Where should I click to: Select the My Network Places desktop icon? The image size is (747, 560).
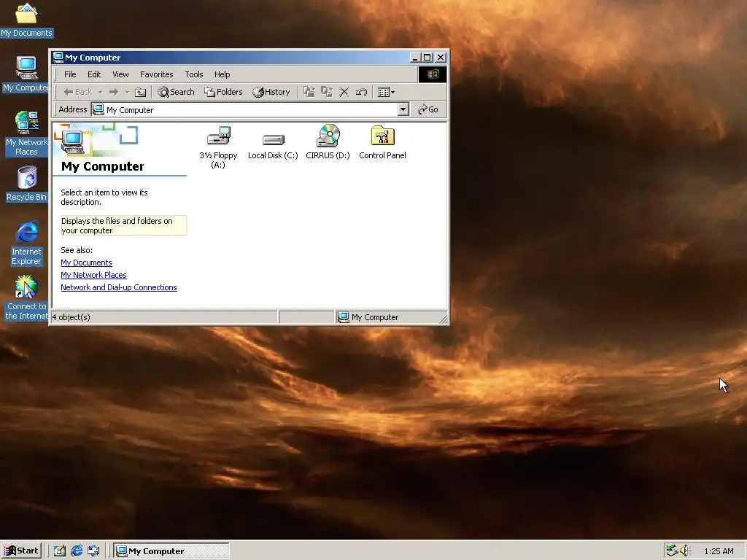click(26, 133)
